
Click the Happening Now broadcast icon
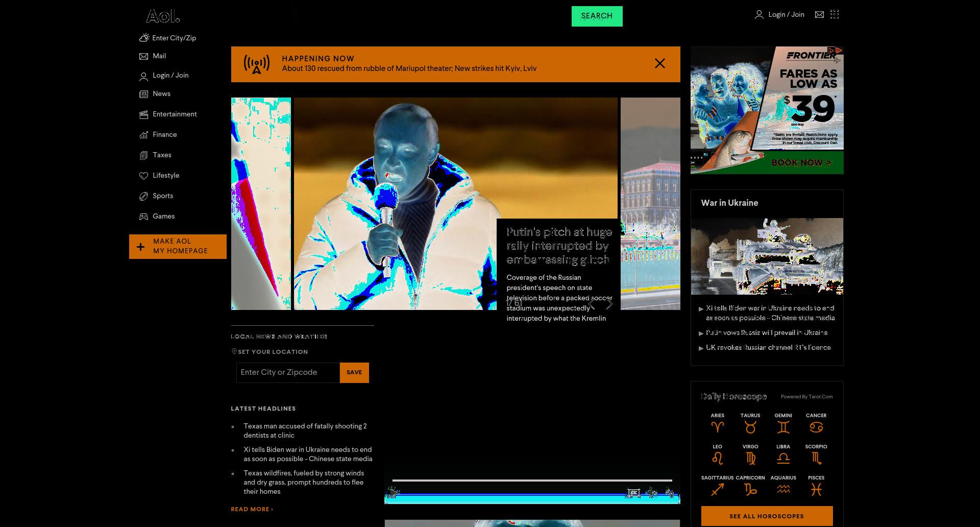(256, 64)
